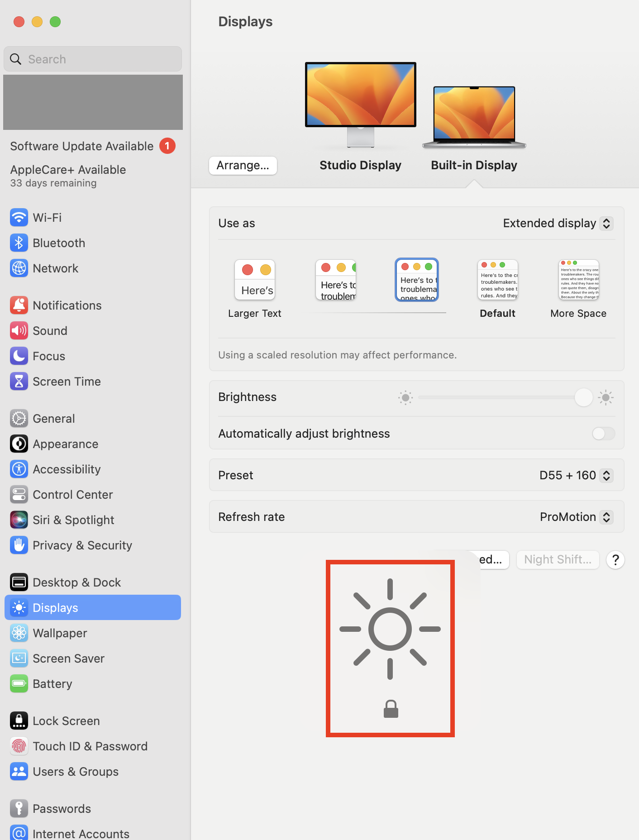Viewport: 639px width, 840px height.
Task: Click the user account banner below search
Action: coord(93,102)
